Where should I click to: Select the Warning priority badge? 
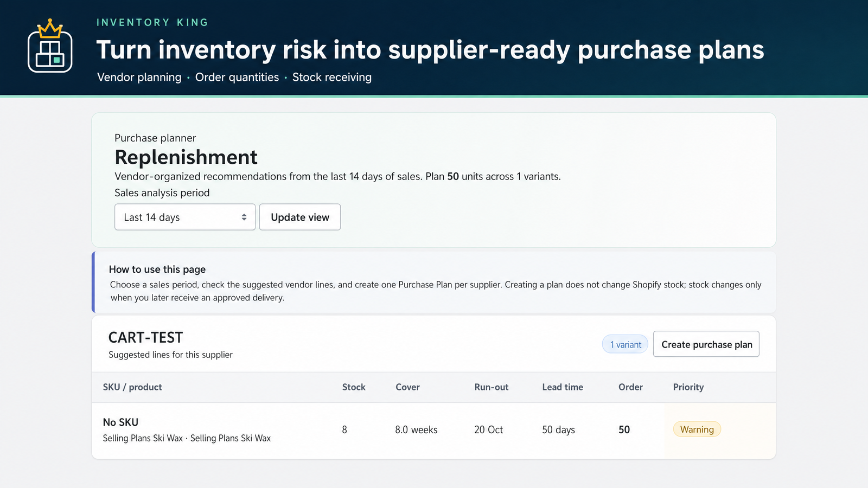click(697, 429)
